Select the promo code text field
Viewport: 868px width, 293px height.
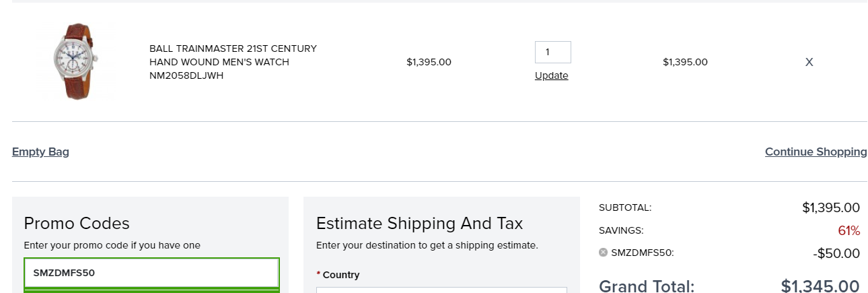[x=151, y=273]
